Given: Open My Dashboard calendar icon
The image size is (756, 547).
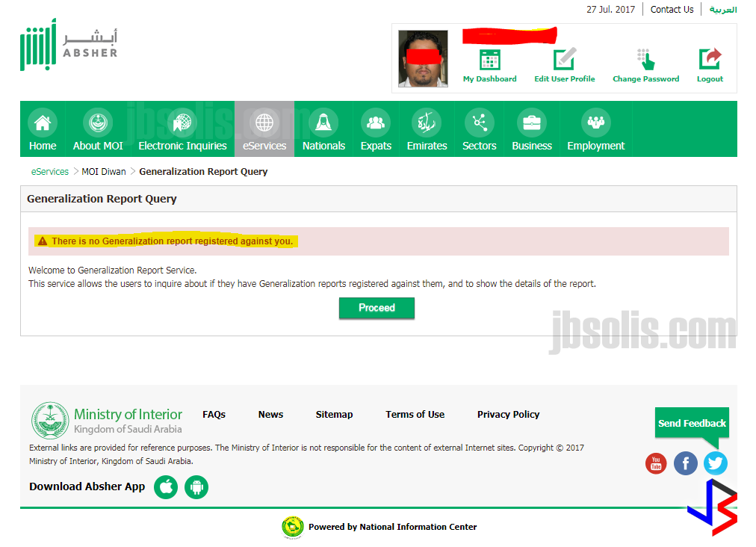Looking at the screenshot, I should pos(489,60).
